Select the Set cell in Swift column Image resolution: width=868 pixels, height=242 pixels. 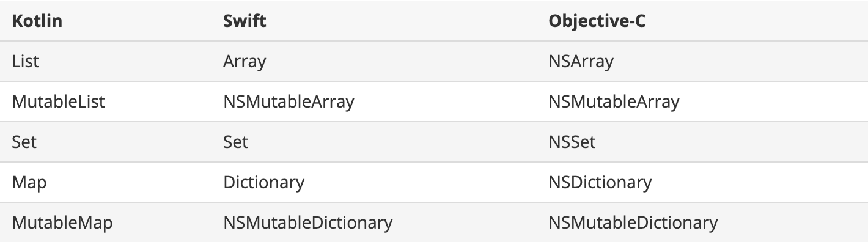click(x=235, y=142)
